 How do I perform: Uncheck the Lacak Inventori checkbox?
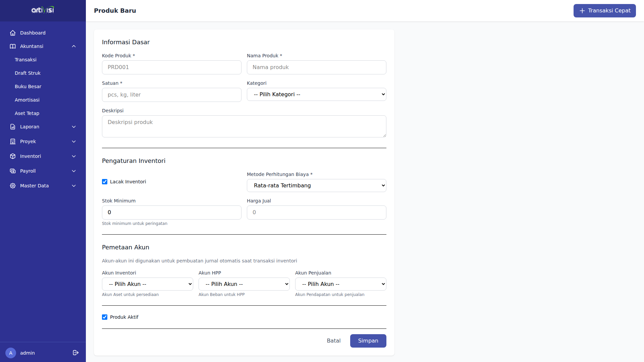pos(105,182)
